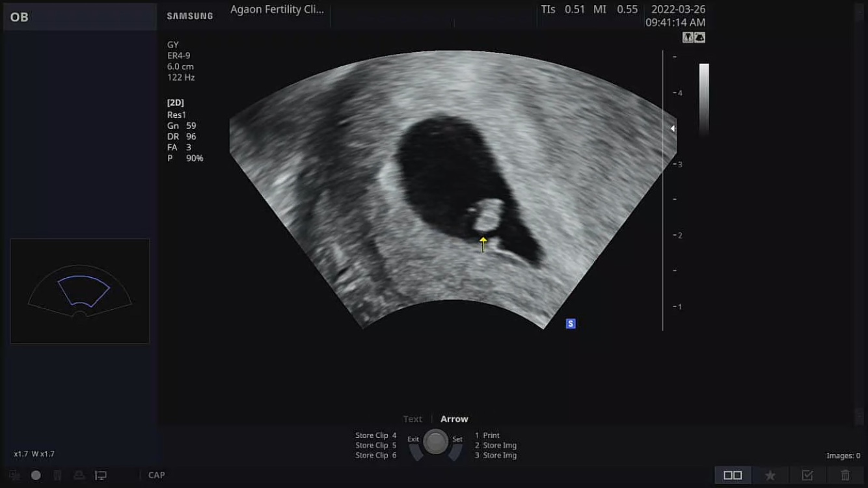Click the blue S marker near the image

tap(571, 323)
